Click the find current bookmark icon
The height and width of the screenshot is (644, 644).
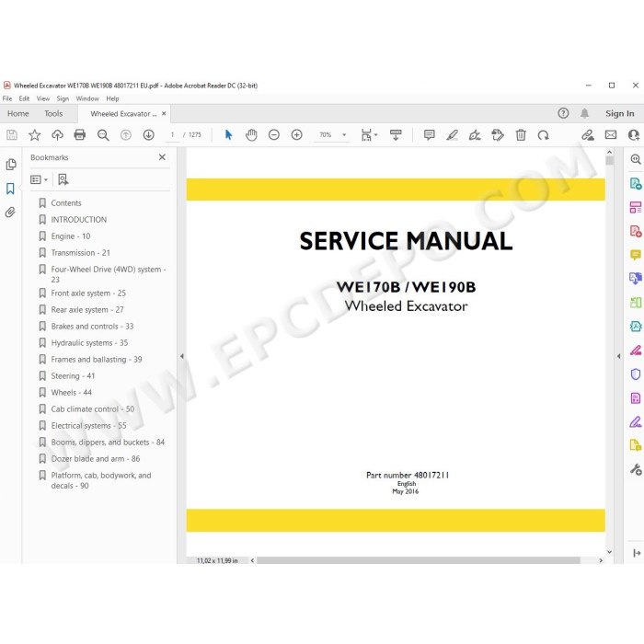click(x=63, y=179)
